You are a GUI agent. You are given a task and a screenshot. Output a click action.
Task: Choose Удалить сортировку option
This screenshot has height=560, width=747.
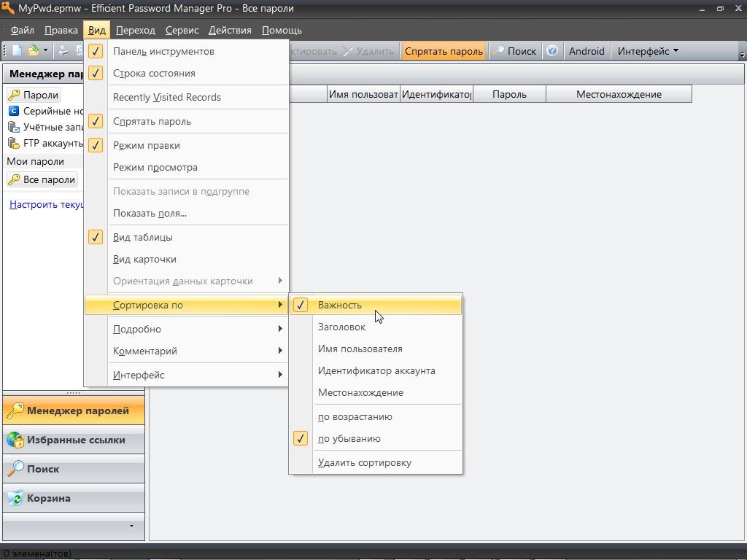(376, 463)
